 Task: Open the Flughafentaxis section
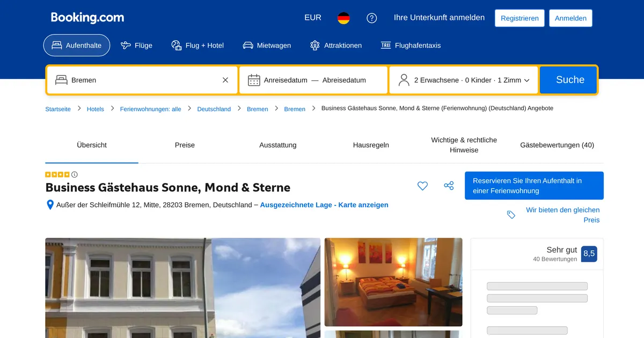click(411, 46)
